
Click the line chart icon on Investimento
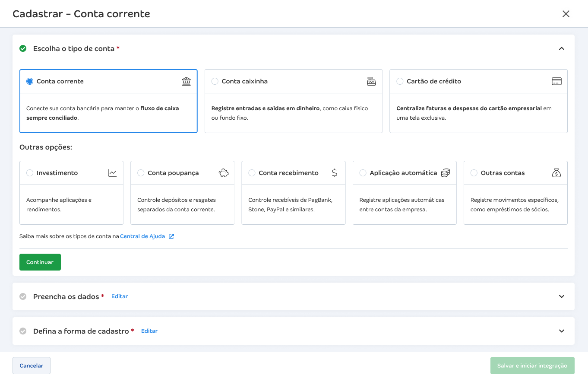pyautogui.click(x=112, y=173)
